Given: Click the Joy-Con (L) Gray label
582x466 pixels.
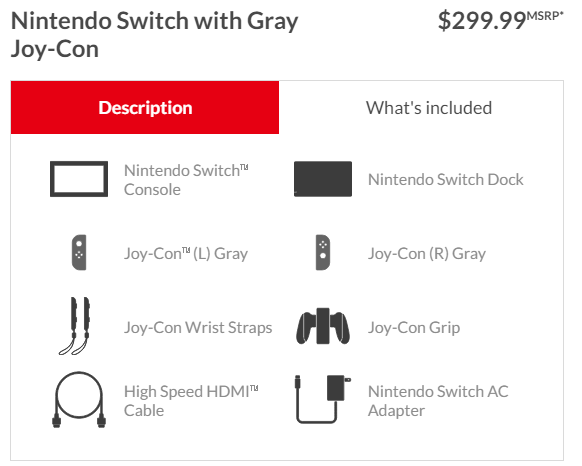Looking at the screenshot, I should point(186,254).
